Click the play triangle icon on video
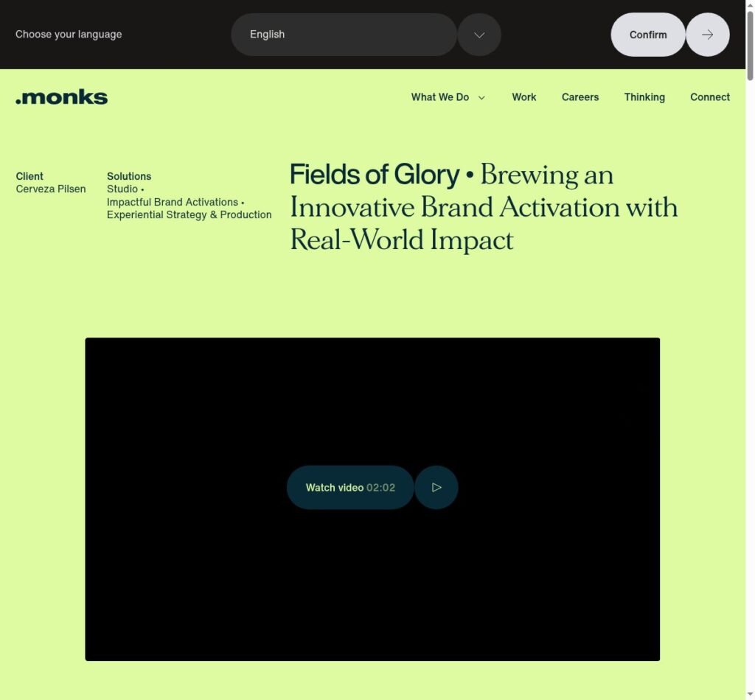755x700 pixels. click(436, 487)
